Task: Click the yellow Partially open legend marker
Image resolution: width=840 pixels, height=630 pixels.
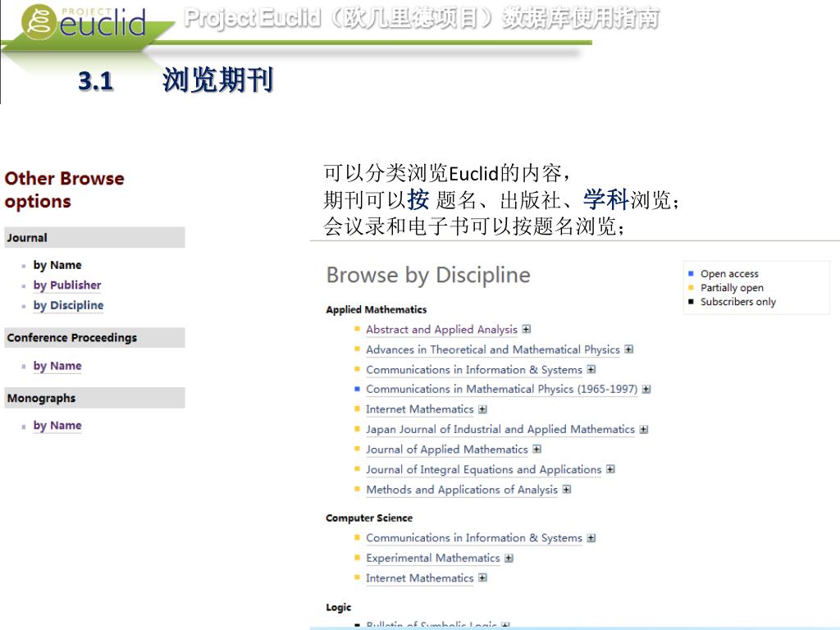Action: [691, 288]
